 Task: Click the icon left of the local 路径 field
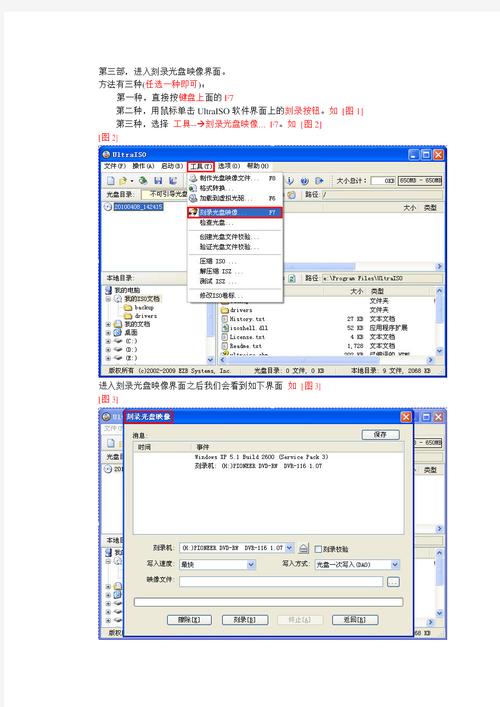coord(292,278)
